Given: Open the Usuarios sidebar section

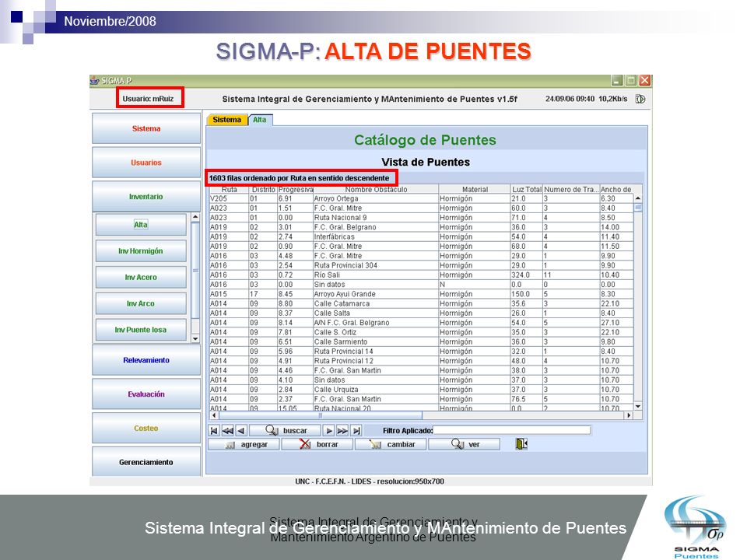Looking at the screenshot, I should (x=146, y=163).
